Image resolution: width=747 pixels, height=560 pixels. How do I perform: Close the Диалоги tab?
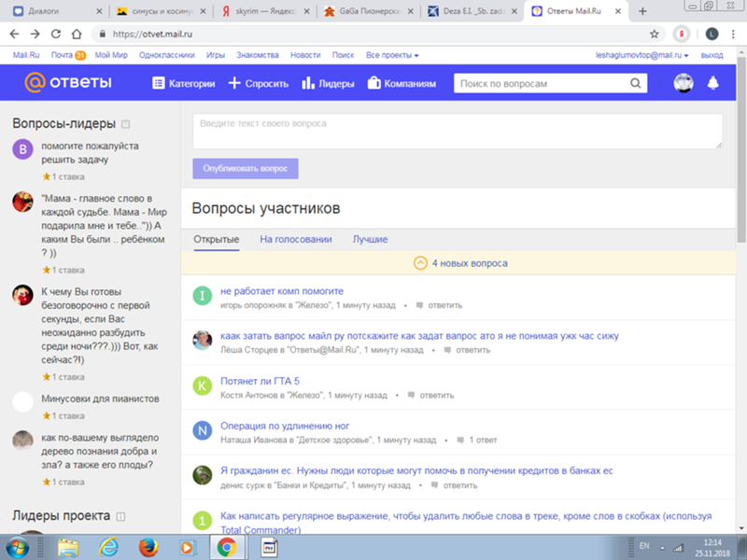[x=99, y=11]
